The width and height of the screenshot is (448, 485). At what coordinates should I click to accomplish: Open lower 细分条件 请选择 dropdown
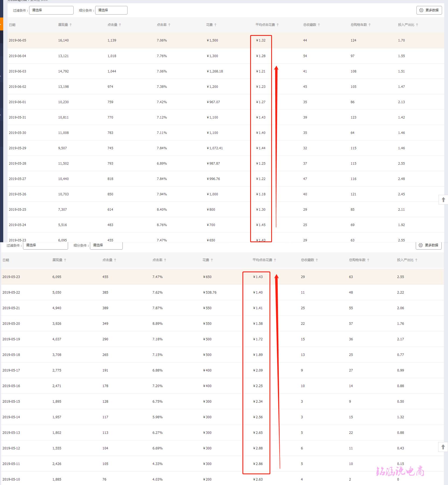pyautogui.click(x=106, y=245)
